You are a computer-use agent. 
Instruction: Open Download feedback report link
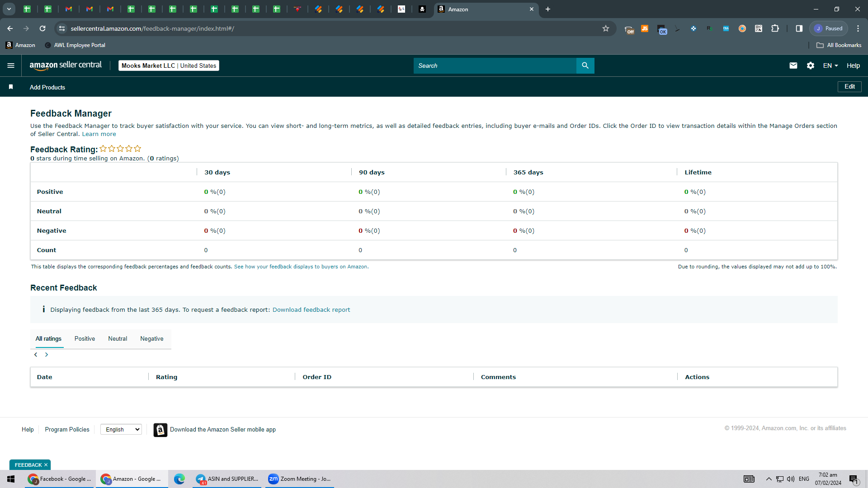click(x=311, y=310)
